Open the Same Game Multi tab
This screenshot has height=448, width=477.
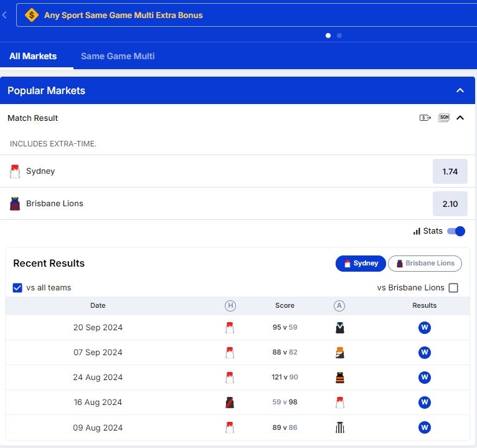[118, 56]
